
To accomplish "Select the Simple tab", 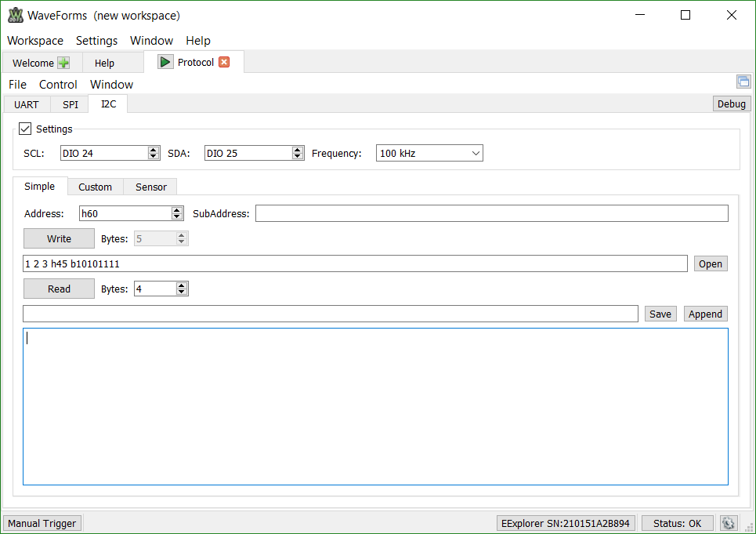I will click(39, 186).
